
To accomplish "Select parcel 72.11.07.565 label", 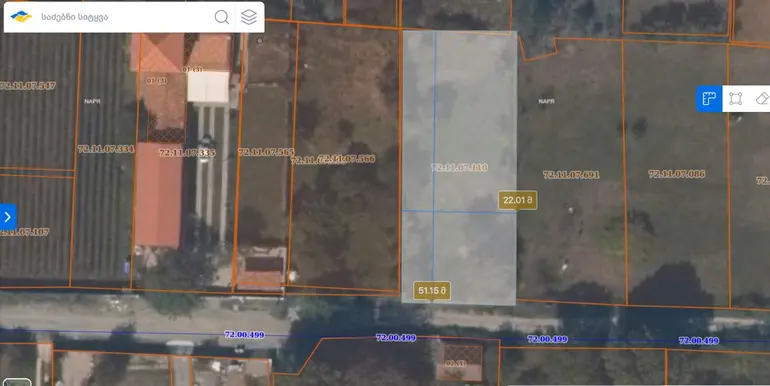I will click(266, 152).
